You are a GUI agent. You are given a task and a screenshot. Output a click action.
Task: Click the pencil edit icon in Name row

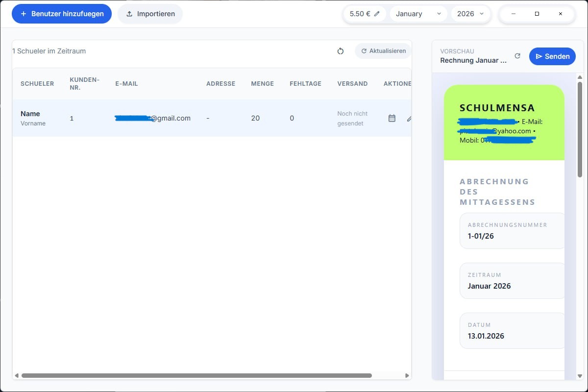[409, 118]
